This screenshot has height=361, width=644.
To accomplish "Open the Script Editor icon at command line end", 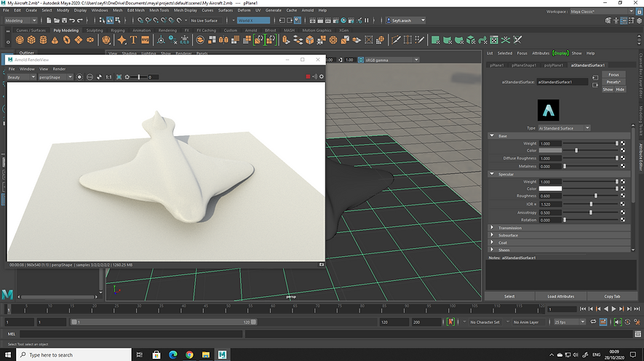I will (x=637, y=334).
